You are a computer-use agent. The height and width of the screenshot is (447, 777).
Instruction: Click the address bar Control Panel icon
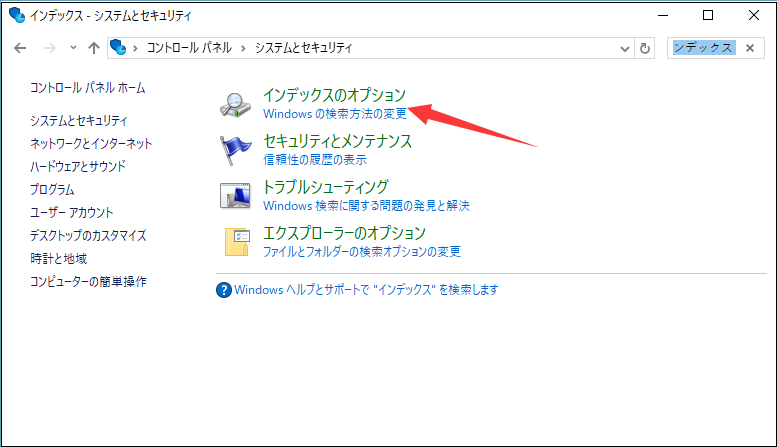(x=118, y=48)
